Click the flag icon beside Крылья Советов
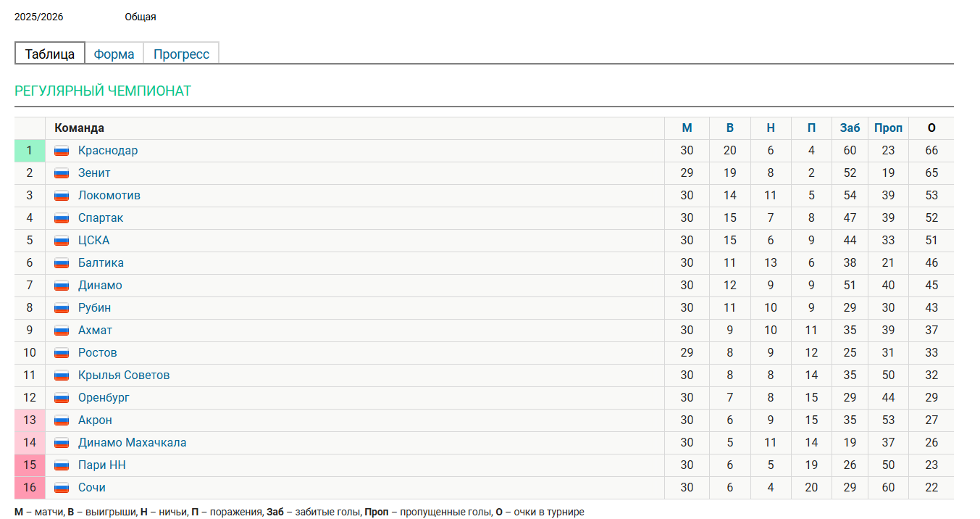980x519 pixels. (62, 375)
